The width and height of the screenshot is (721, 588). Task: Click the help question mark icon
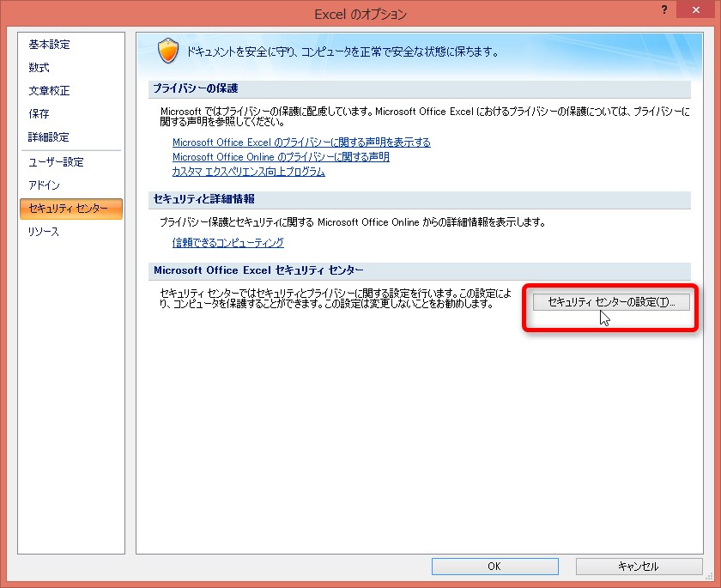pos(664,9)
